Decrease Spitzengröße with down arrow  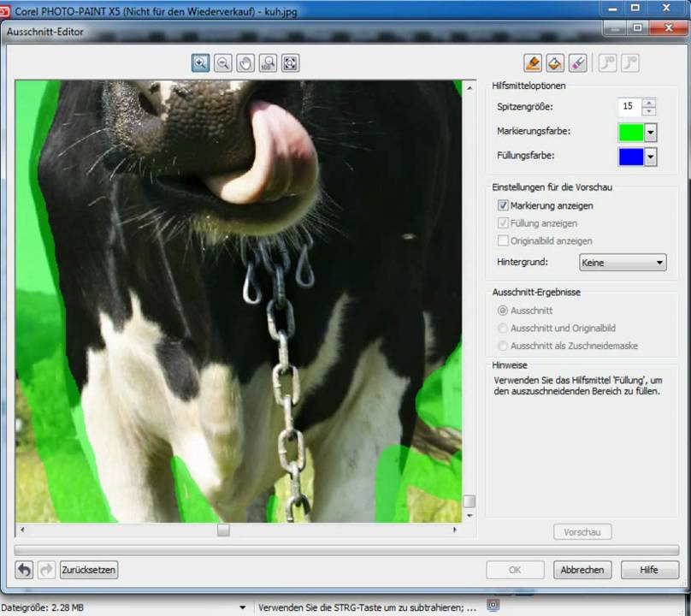(649, 111)
